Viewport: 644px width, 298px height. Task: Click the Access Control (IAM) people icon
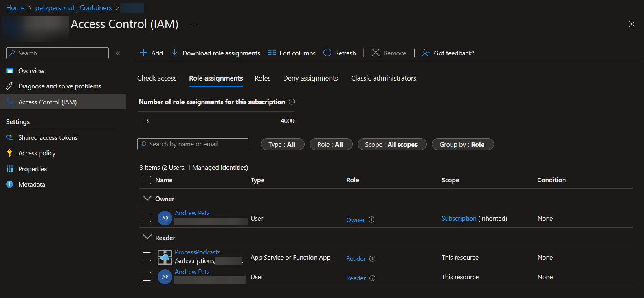[10, 102]
